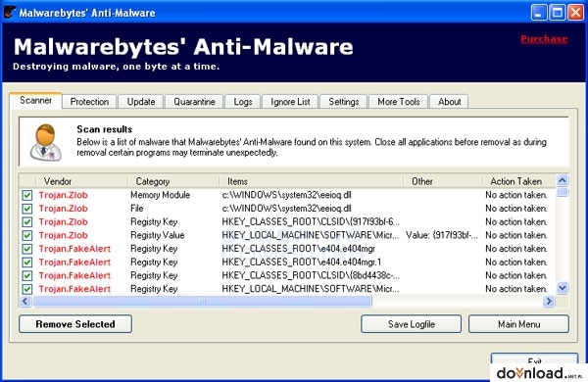
Task: Click the Remove Selected button
Action: pos(75,324)
